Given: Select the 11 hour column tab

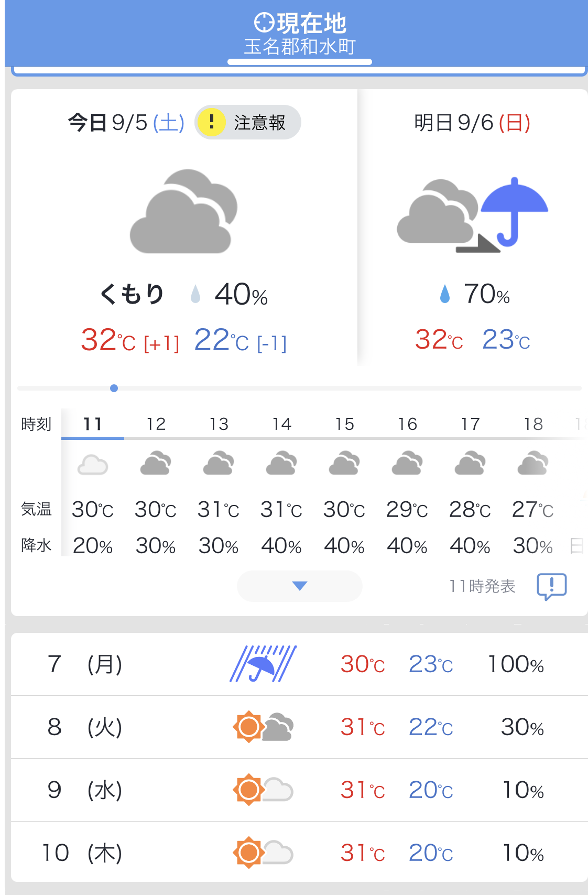Looking at the screenshot, I should [93, 424].
